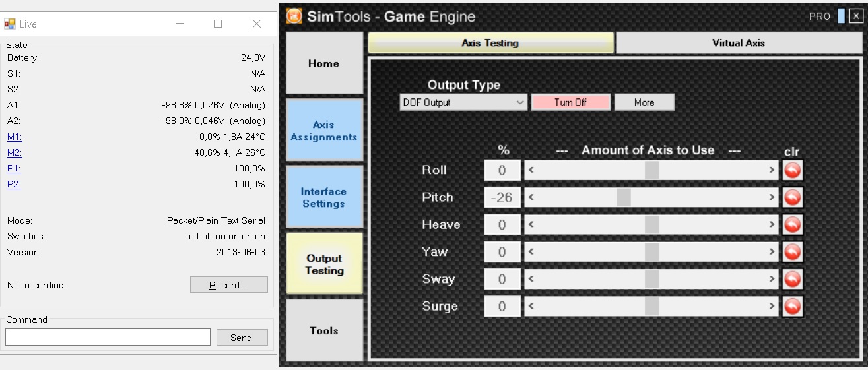Viewport: 868px width, 370px height.
Task: Click the Not recording status text
Action: click(36, 285)
